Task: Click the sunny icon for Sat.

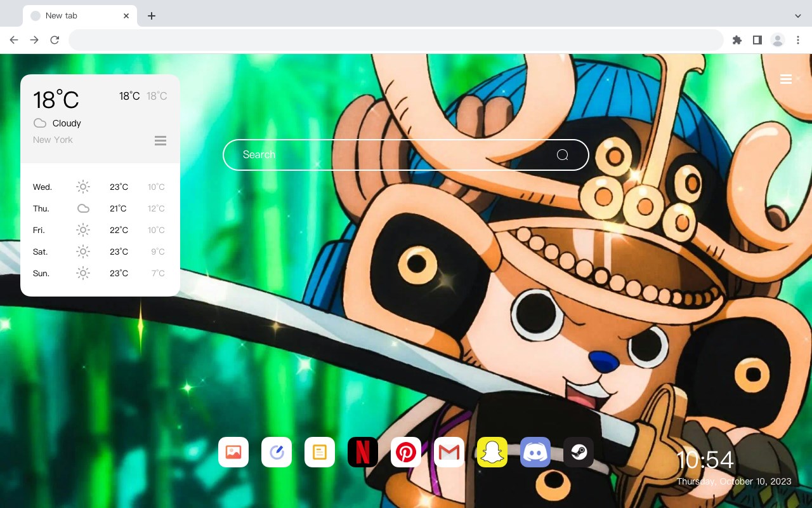Action: 83,251
